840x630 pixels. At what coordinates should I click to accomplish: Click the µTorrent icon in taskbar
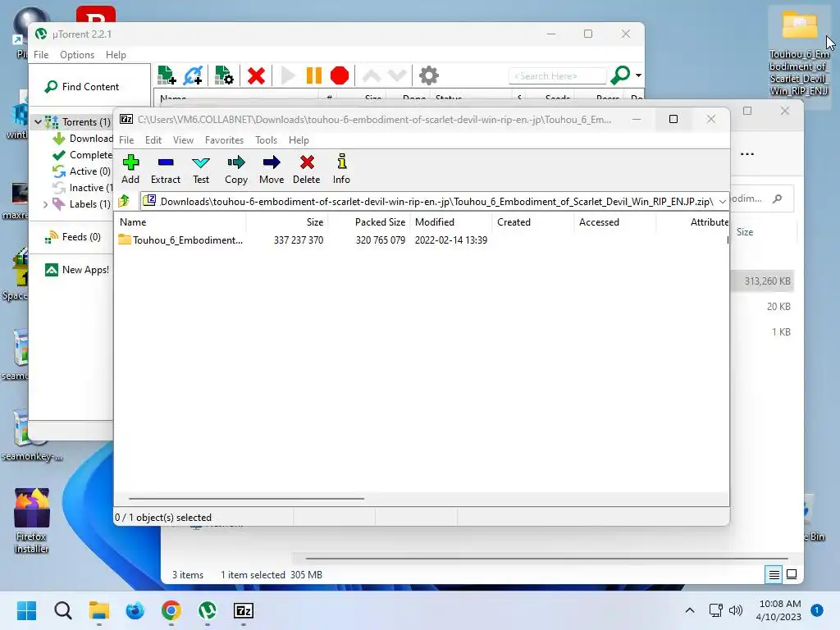click(208, 610)
